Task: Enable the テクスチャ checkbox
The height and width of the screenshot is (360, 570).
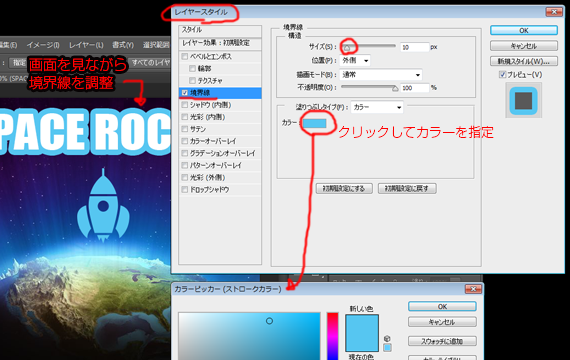Action: pos(192,80)
